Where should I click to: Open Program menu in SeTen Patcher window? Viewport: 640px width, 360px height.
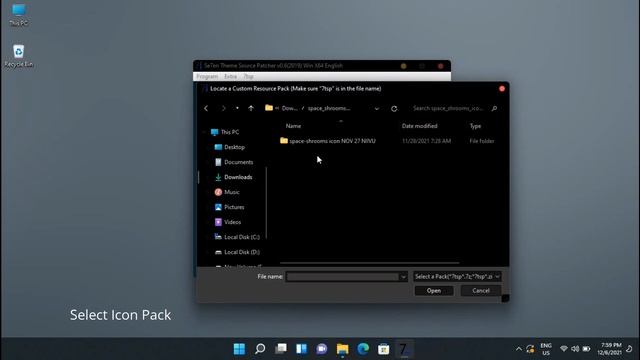[207, 76]
